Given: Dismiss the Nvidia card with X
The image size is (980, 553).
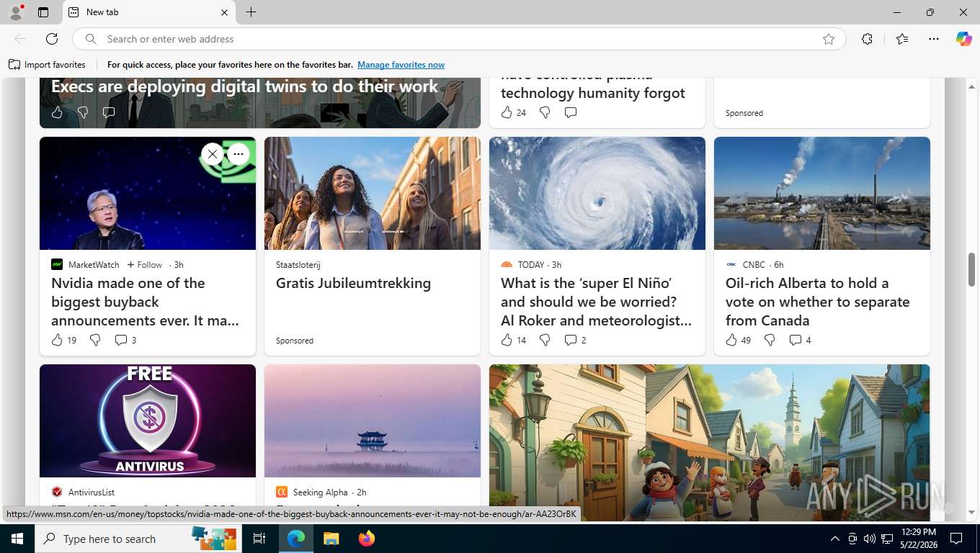Looking at the screenshot, I should coord(212,154).
